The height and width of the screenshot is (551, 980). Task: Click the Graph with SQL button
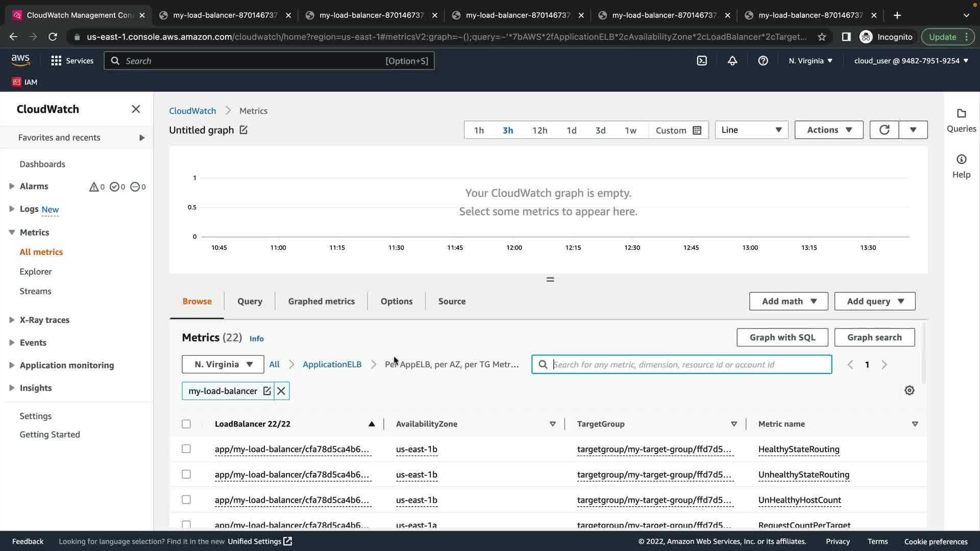(782, 337)
